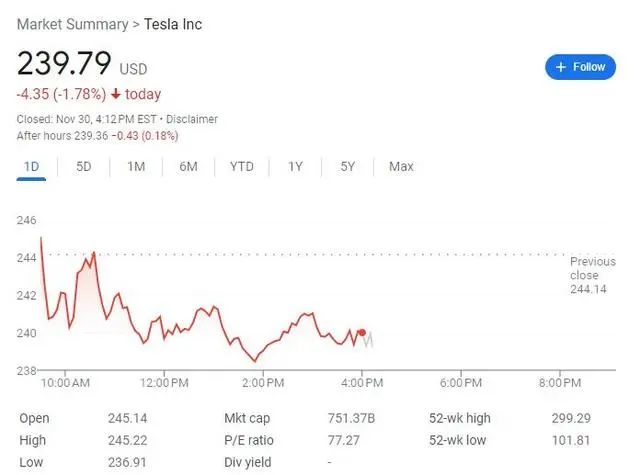This screenshot has width=640, height=475.
Task: Open the Max chart range
Action: [401, 166]
